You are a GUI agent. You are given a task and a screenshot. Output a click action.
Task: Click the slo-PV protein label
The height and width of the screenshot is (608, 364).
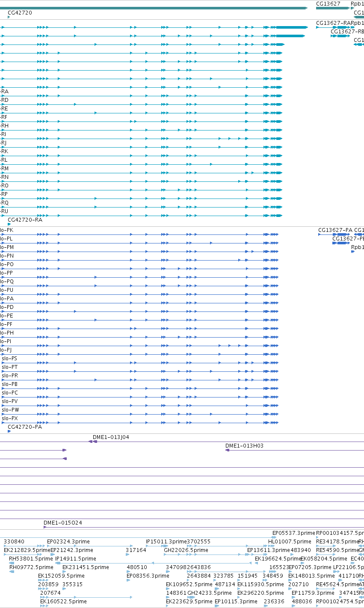click(x=10, y=401)
